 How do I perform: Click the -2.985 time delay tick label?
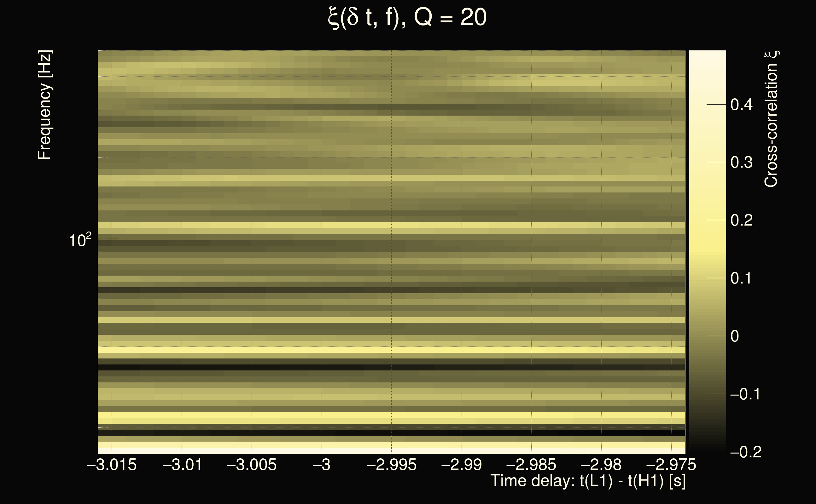531,465
